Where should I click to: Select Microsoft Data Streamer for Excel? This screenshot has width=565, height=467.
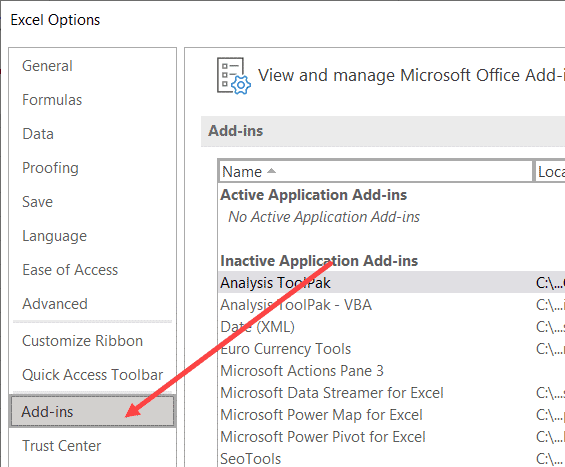(x=392, y=393)
